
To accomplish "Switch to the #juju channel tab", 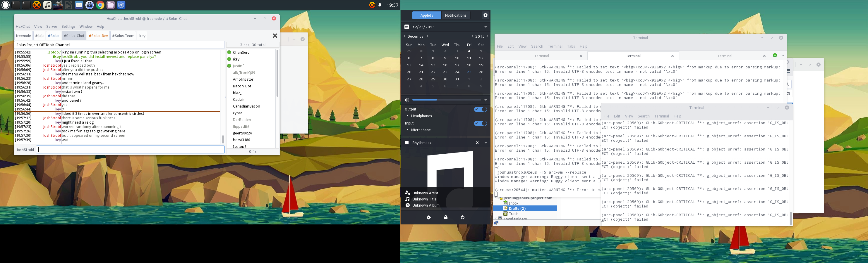I will tap(40, 36).
